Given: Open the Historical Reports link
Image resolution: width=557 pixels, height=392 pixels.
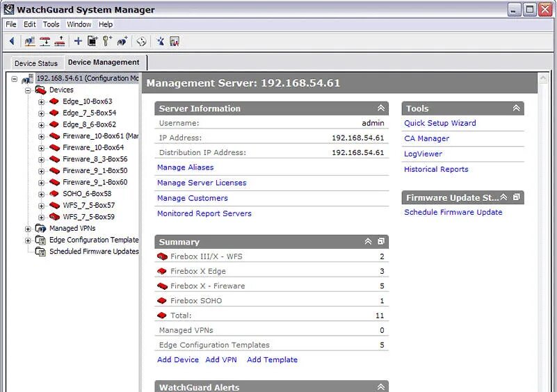Looking at the screenshot, I should coord(436,169).
